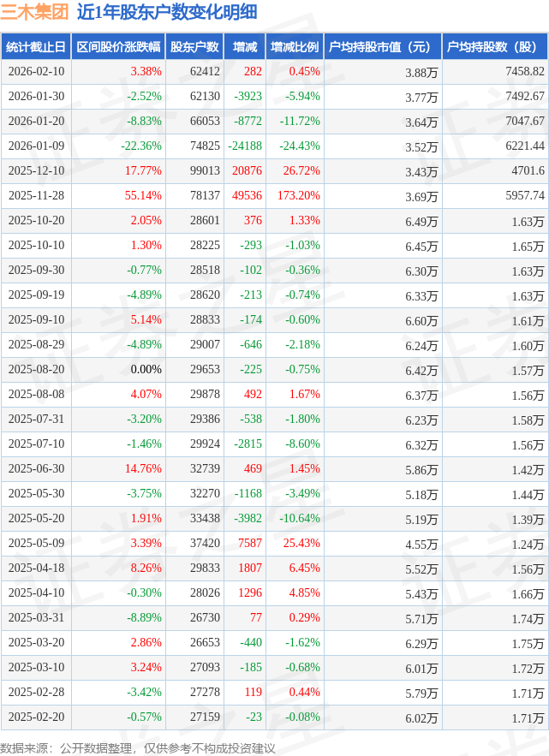
Task: Select the 2025-02-20 date cell
Action: click(x=36, y=717)
